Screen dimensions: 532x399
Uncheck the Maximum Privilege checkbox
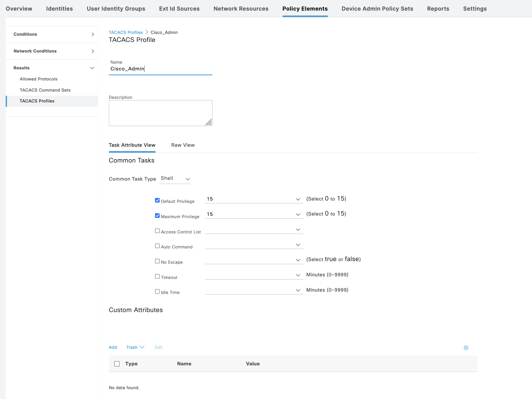(157, 216)
